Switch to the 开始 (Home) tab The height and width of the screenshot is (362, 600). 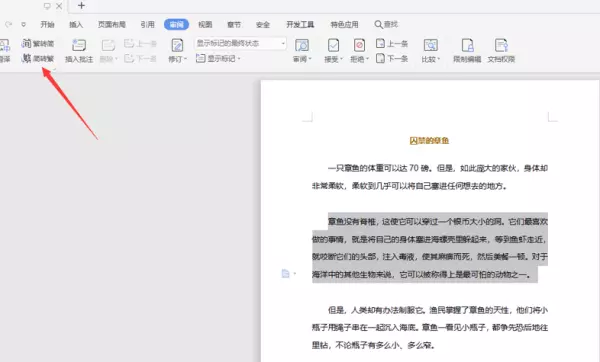[x=47, y=24]
